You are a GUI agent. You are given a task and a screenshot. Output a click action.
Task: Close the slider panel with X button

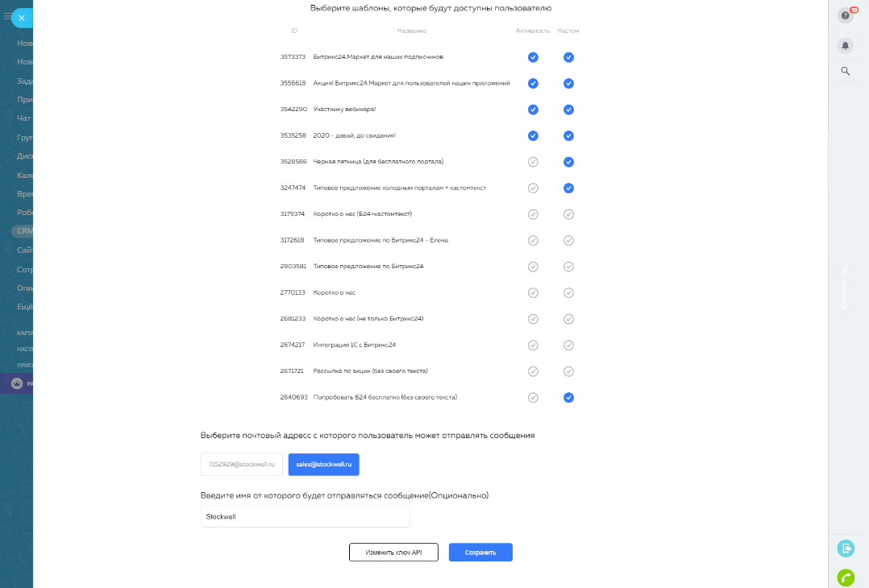[21, 17]
